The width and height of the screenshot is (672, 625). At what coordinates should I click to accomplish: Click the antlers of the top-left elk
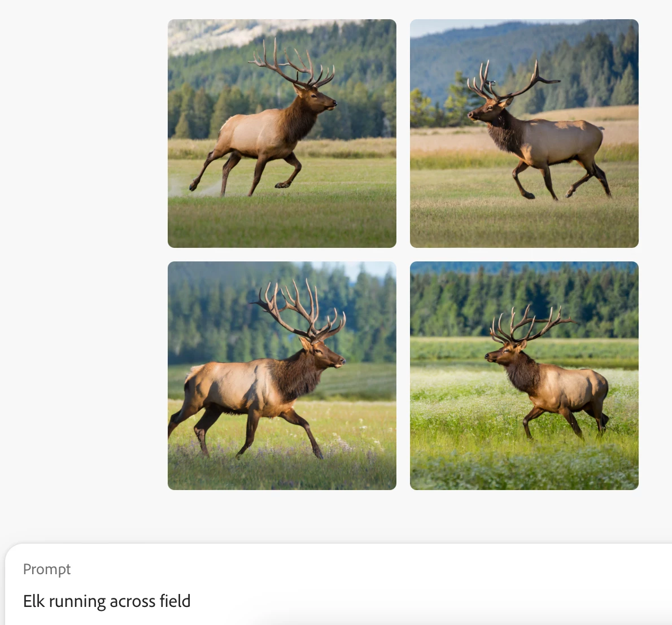coord(291,64)
